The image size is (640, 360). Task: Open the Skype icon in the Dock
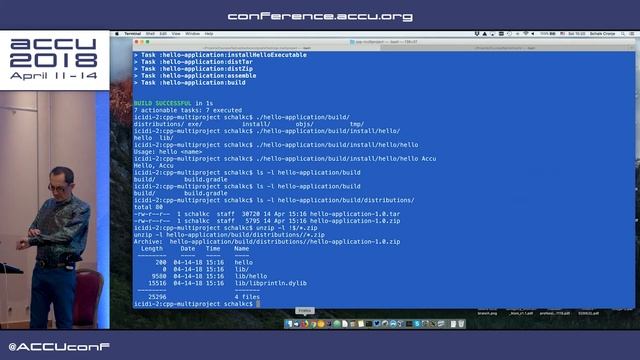[x=417, y=324]
